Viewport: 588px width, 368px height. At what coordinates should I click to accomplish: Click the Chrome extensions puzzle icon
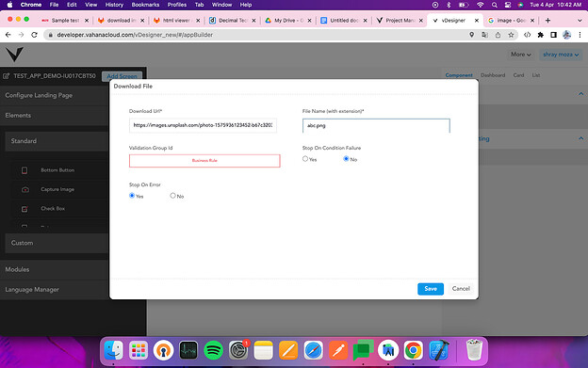tap(540, 35)
